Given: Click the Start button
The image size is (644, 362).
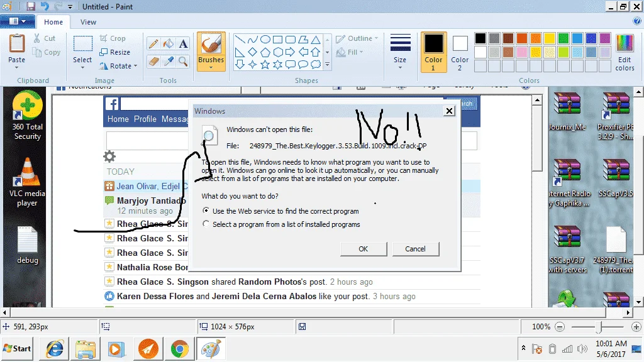Looking at the screenshot, I should pyautogui.click(x=17, y=348).
